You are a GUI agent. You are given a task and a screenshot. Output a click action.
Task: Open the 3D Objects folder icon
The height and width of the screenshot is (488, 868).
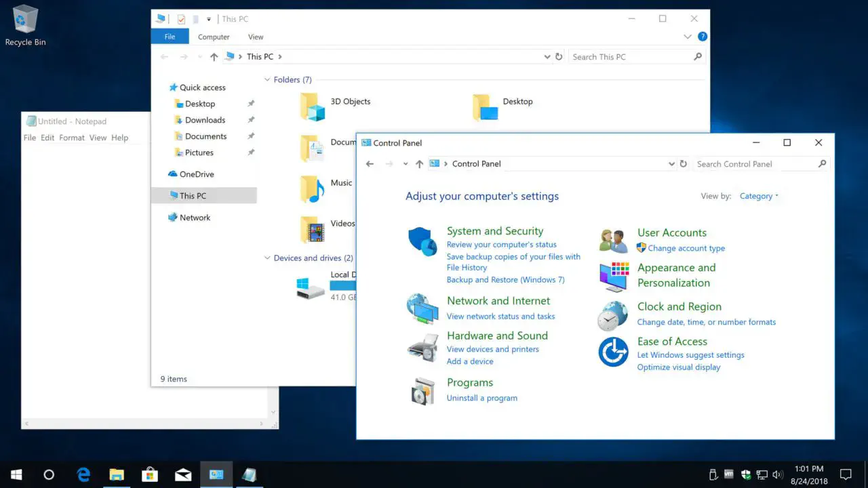313,107
